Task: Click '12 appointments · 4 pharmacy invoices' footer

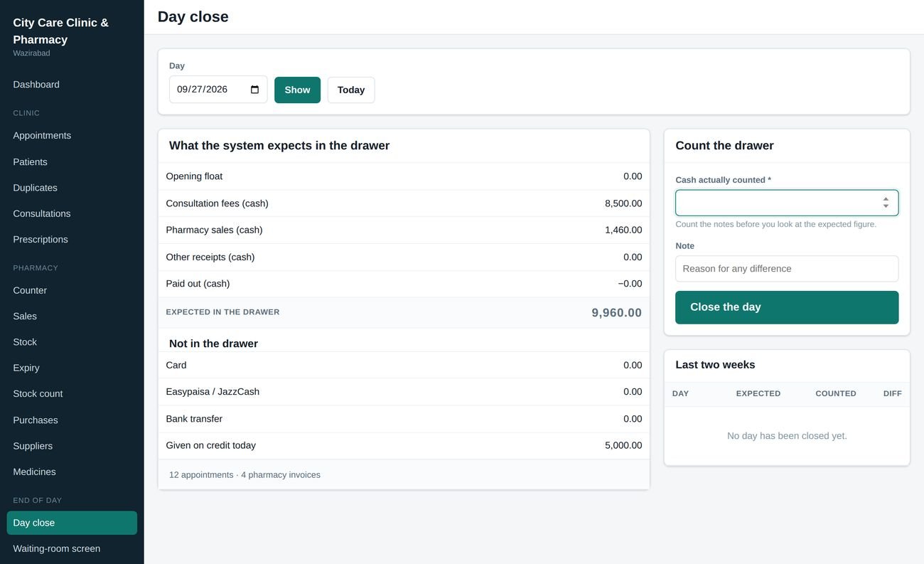Action: (245, 475)
